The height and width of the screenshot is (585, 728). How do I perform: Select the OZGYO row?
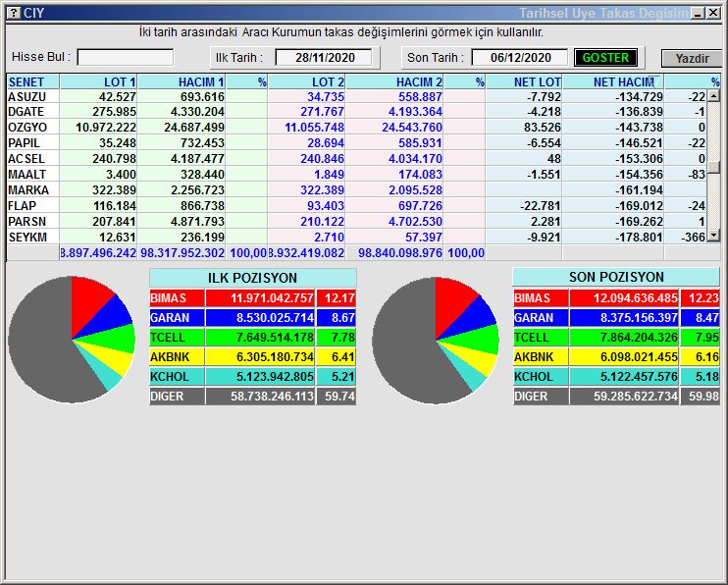pyautogui.click(x=356, y=128)
